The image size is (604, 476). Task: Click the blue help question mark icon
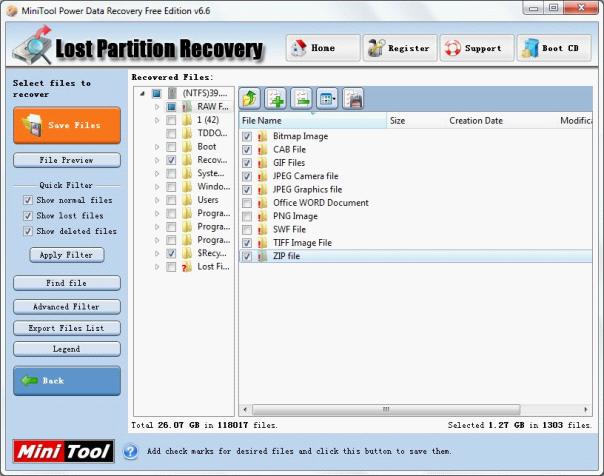coord(131,451)
